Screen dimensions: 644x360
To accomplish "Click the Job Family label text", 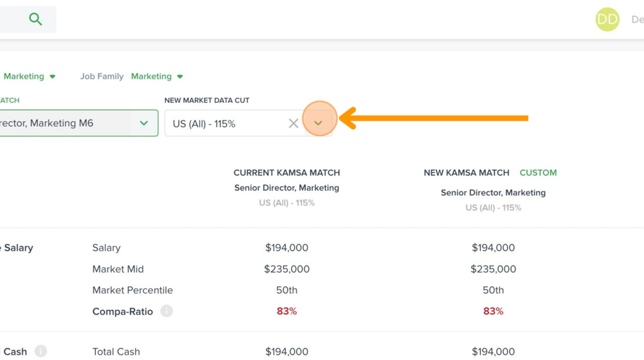I will coord(102,76).
